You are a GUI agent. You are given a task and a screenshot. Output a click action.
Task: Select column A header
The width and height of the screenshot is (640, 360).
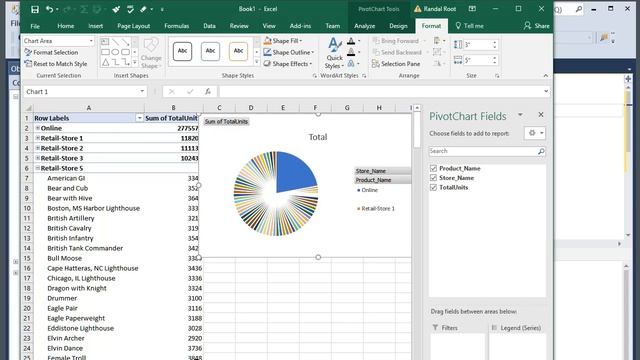[89, 108]
